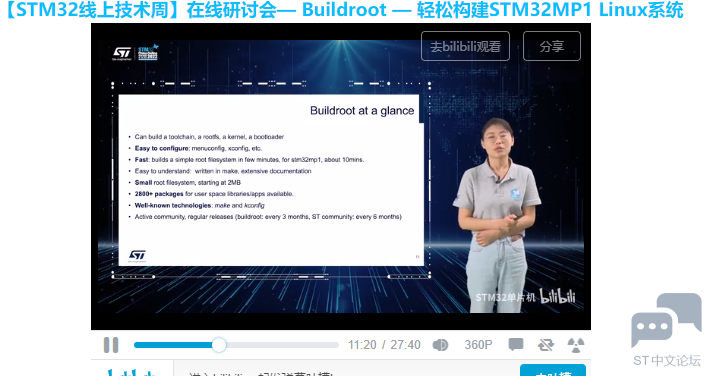Pause the video playback
This screenshot has height=376, width=710.
[x=111, y=345]
